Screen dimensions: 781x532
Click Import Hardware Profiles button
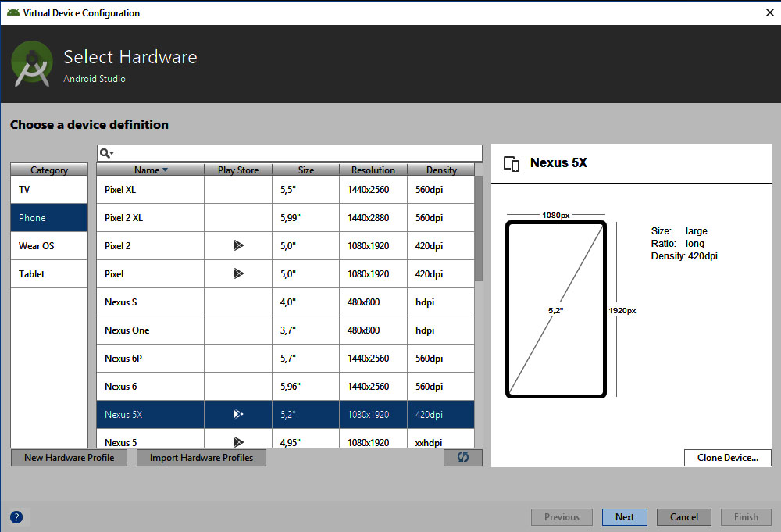pyautogui.click(x=201, y=458)
